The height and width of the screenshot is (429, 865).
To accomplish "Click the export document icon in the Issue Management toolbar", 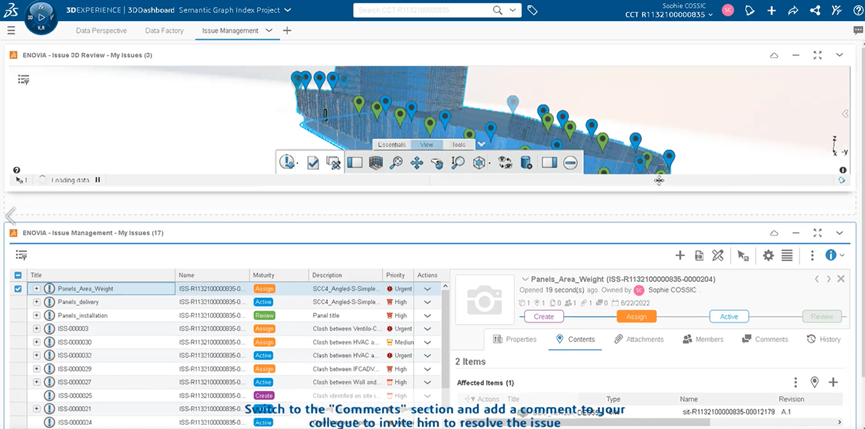I will coord(699,255).
